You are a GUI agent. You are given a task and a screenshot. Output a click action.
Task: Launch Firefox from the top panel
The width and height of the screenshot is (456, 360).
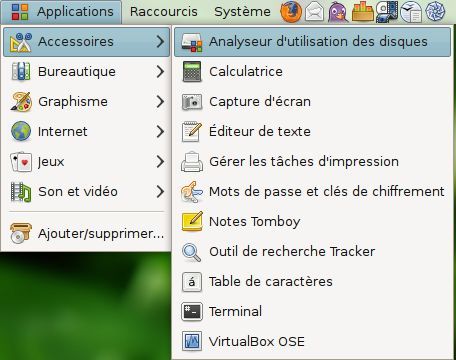tap(291, 12)
